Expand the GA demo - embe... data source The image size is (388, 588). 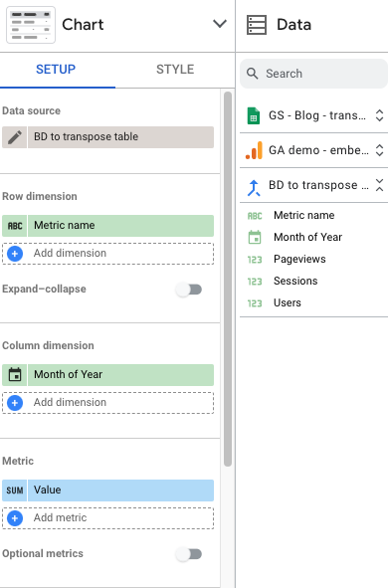379,150
